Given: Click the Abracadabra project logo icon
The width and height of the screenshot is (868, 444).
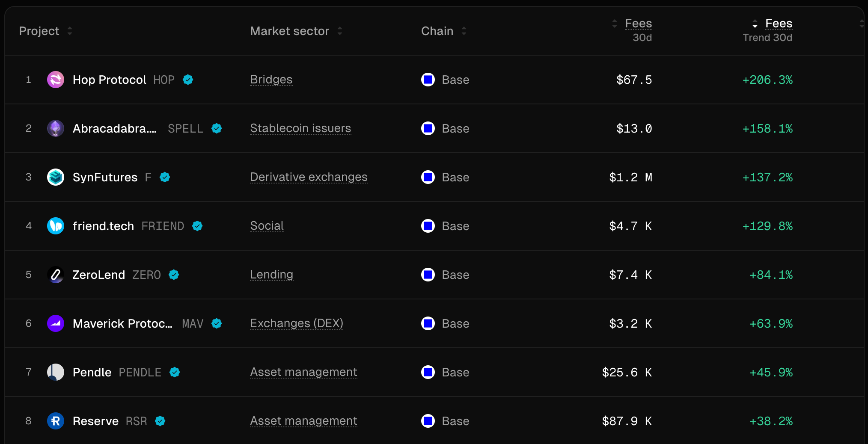Looking at the screenshot, I should (56, 128).
